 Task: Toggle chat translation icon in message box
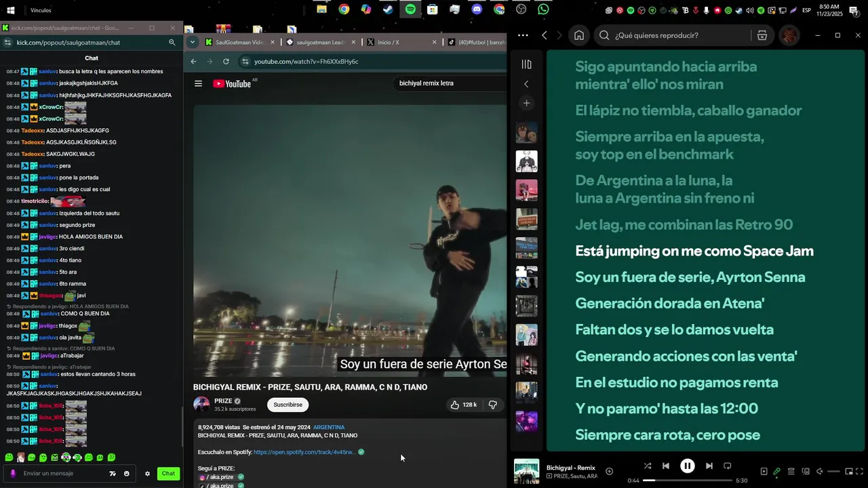[x=113, y=474]
